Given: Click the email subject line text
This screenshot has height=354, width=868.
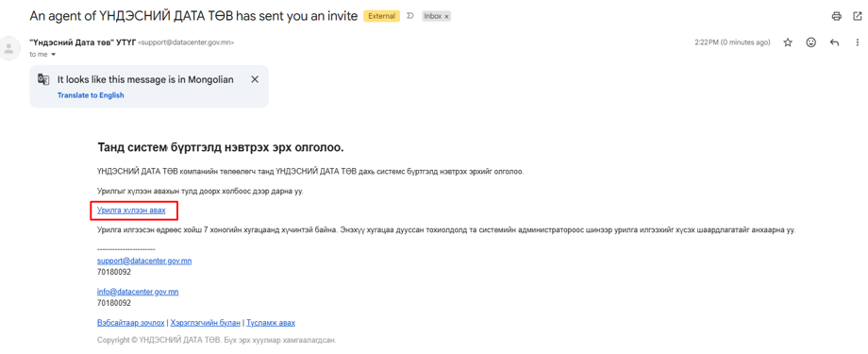Looking at the screenshot, I should point(193,16).
